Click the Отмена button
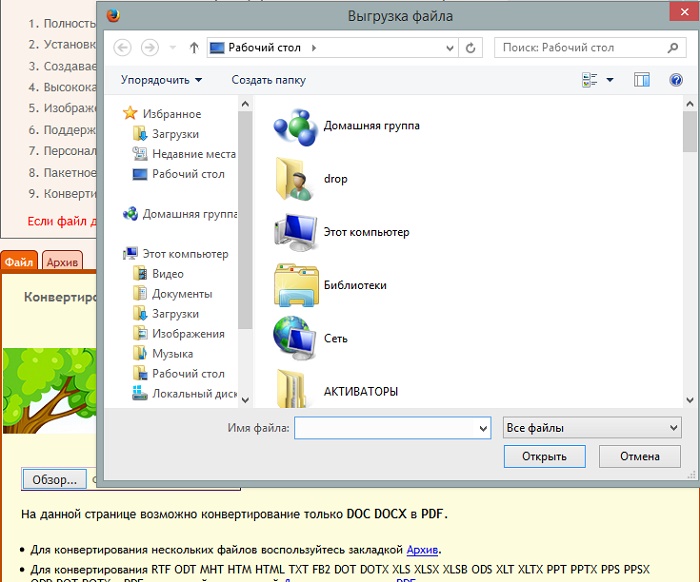The height and width of the screenshot is (582, 700). [639, 457]
